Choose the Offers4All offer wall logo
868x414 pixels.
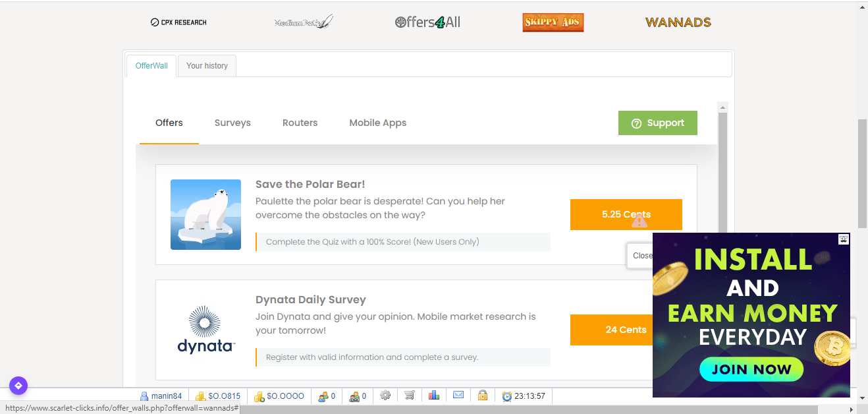coord(427,22)
